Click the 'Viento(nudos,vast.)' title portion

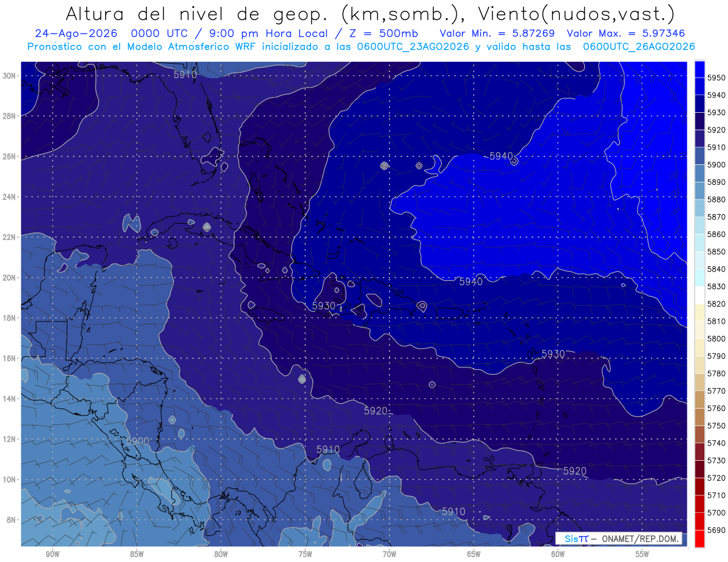576,13
